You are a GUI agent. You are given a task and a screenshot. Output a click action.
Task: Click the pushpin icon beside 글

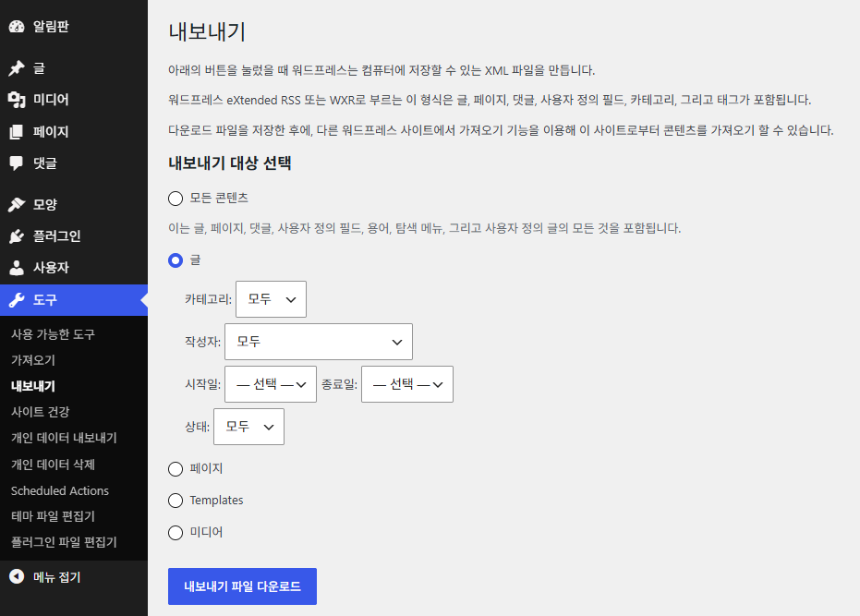tap(17, 68)
